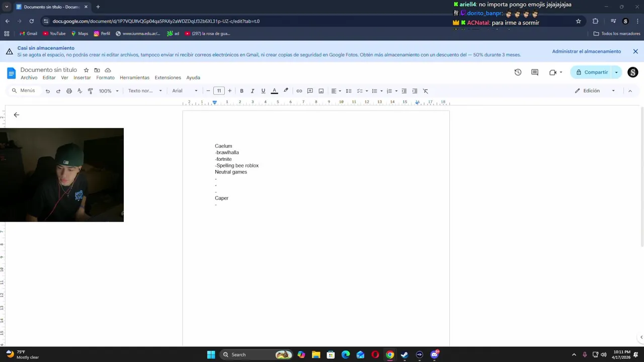Open the highlight color picker
Viewport: 644px width, 362px height.
click(286, 91)
